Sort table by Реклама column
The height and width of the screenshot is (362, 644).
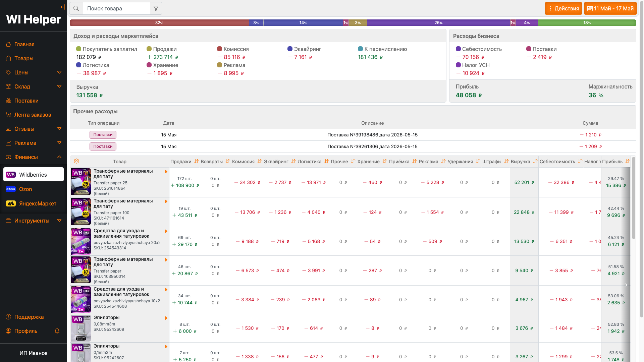[x=443, y=162]
